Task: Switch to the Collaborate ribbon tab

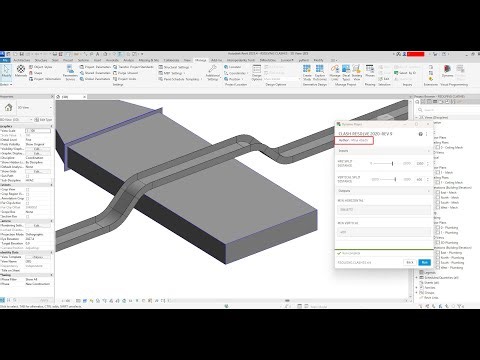Action: click(171, 60)
